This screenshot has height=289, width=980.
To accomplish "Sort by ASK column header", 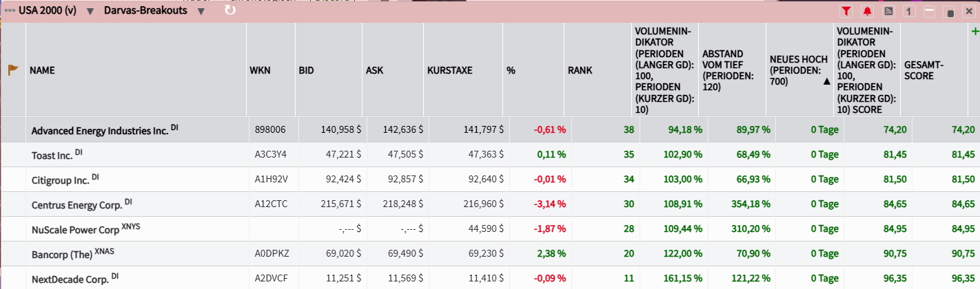I will (374, 70).
